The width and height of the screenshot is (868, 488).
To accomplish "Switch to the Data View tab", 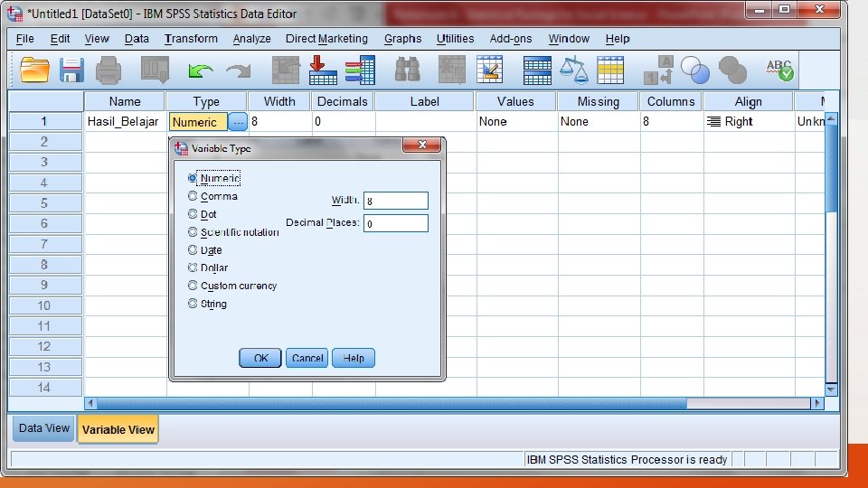I will [x=43, y=428].
